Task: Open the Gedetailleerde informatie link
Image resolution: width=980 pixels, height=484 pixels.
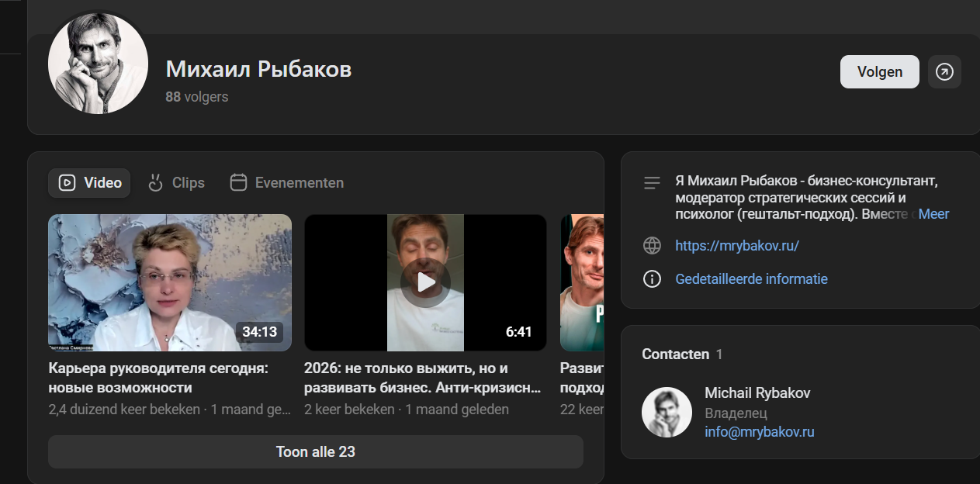Action: (x=751, y=278)
